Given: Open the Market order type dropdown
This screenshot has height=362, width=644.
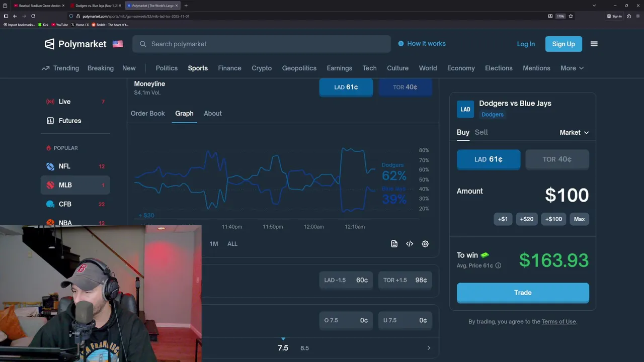Looking at the screenshot, I should click(574, 132).
